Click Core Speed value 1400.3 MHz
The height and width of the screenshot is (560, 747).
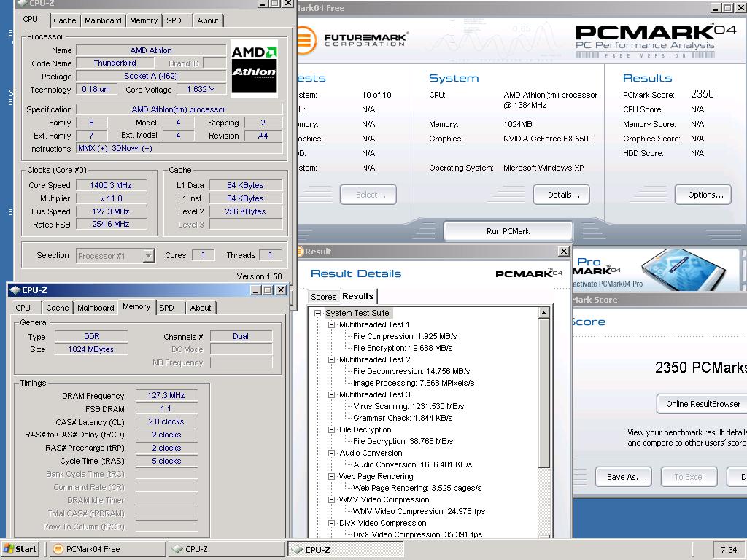point(111,185)
